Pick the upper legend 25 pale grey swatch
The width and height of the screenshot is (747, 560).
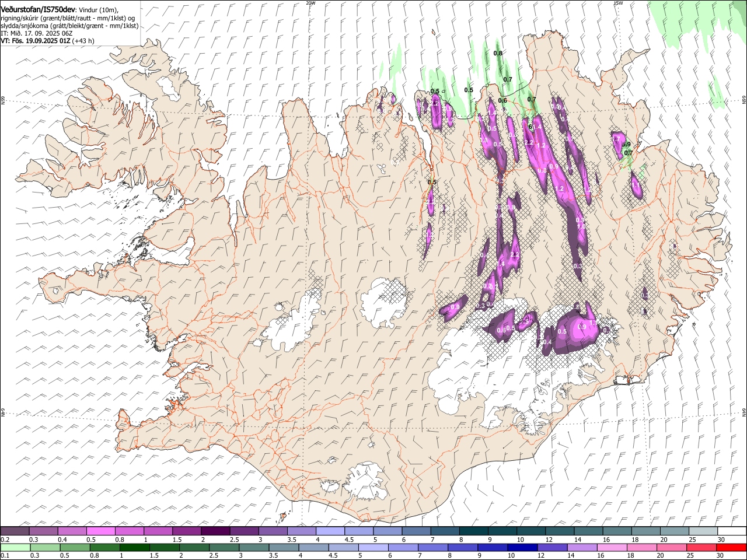pos(703,531)
